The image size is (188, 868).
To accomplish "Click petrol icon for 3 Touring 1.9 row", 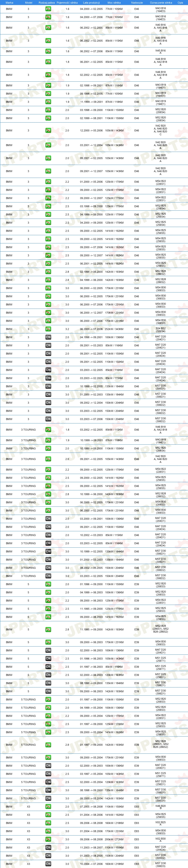I will (48, 440).
